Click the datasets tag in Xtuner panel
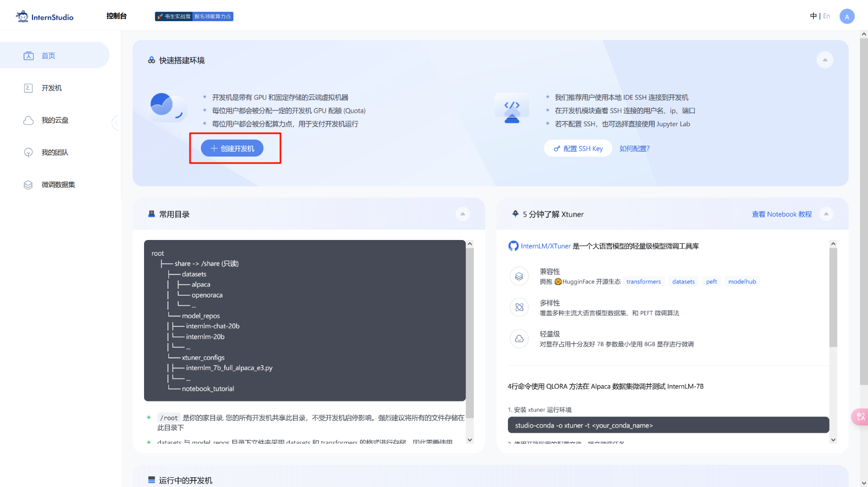Viewport: 868px width, 487px height. [x=683, y=282]
